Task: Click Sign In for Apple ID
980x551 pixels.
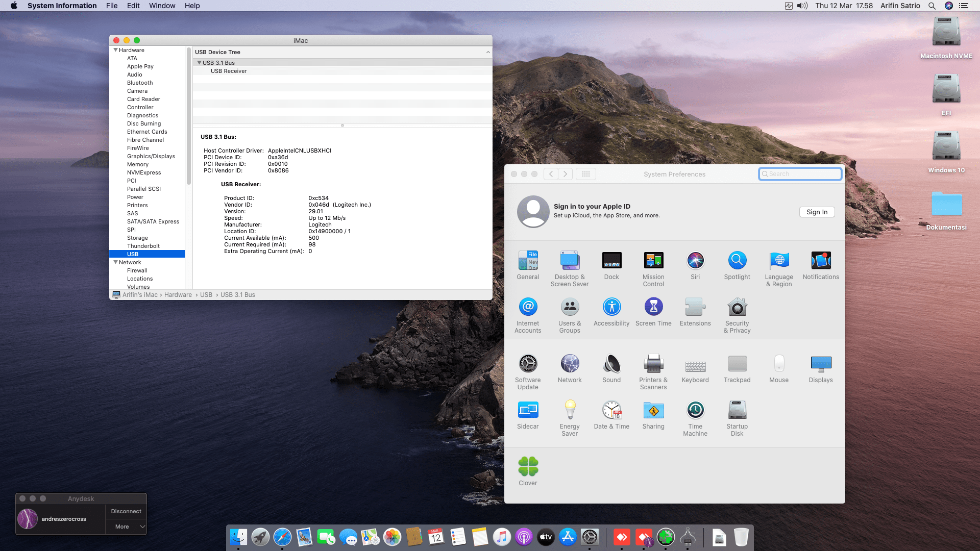Action: (x=817, y=212)
